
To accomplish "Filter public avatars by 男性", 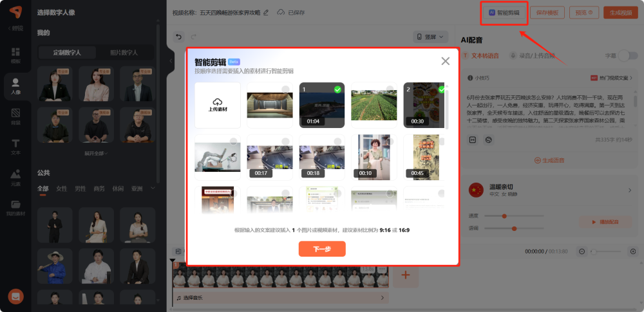I will [80, 188].
